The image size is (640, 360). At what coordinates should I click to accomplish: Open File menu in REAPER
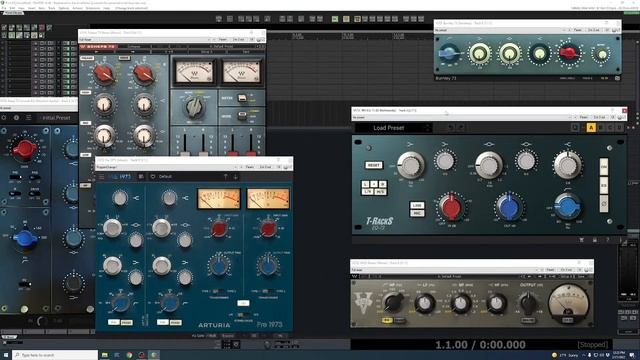[x=3, y=8]
